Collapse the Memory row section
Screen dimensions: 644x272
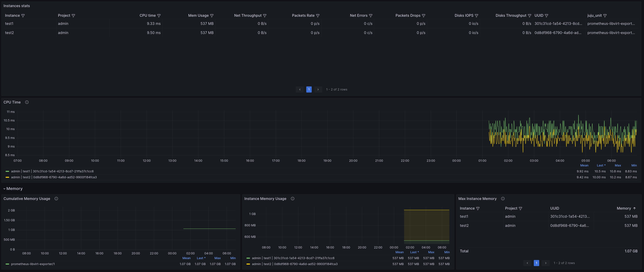pyautogui.click(x=13, y=188)
